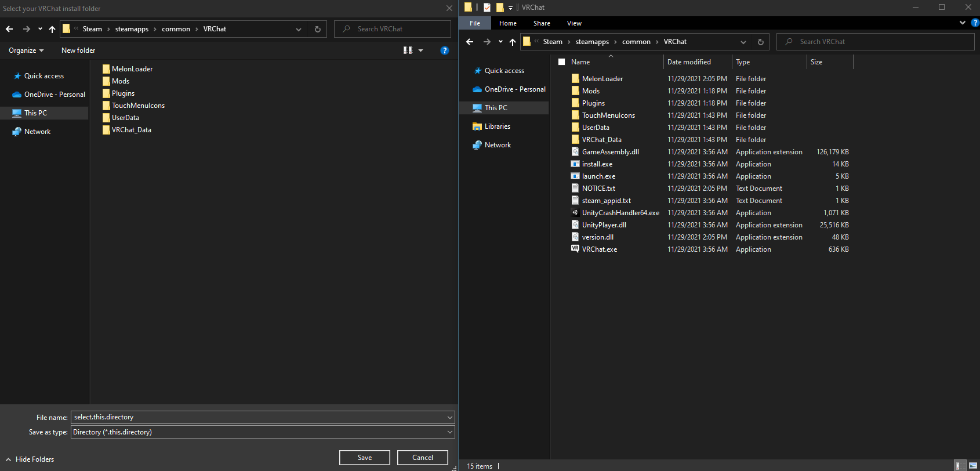Open Save as type dropdown
Viewport: 980px width, 471px height.
point(450,432)
